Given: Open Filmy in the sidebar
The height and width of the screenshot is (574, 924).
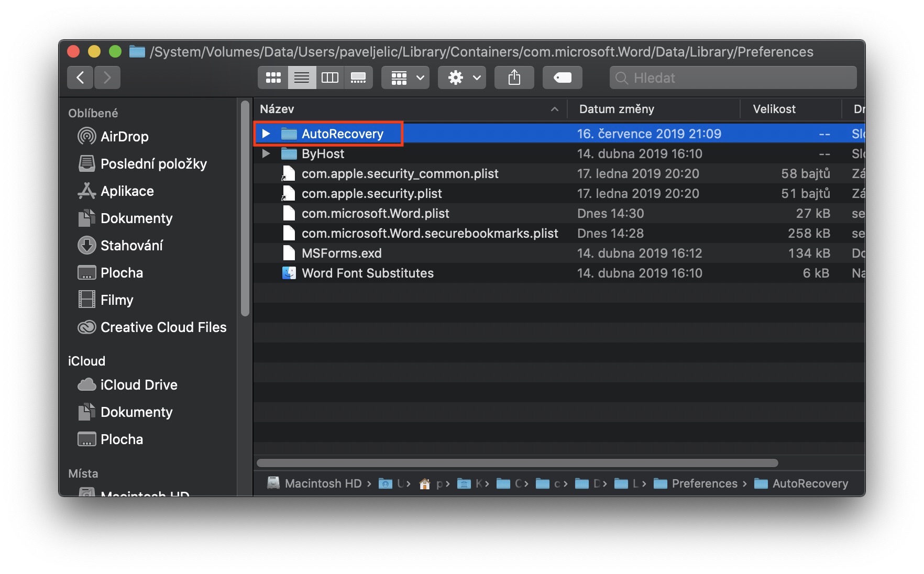Looking at the screenshot, I should tap(105, 300).
